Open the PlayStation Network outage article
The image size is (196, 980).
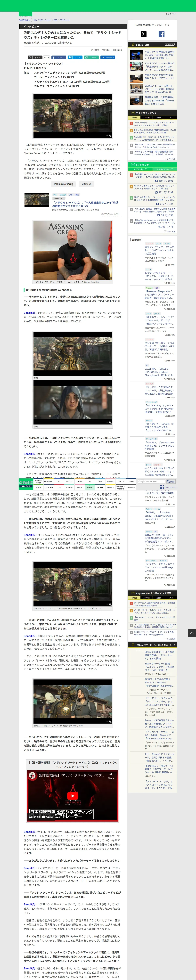tap(155, 221)
